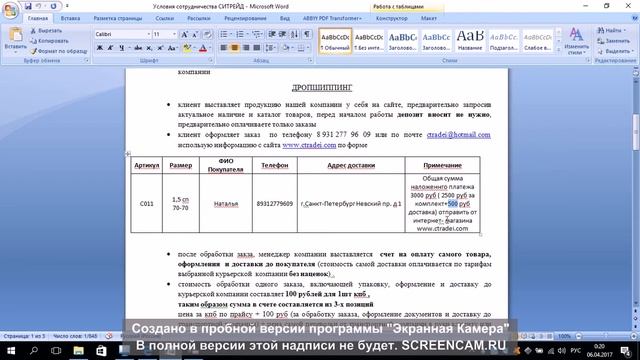The image size is (640, 360).
Task: Select the Подзаголовок style
Action: point(503,41)
